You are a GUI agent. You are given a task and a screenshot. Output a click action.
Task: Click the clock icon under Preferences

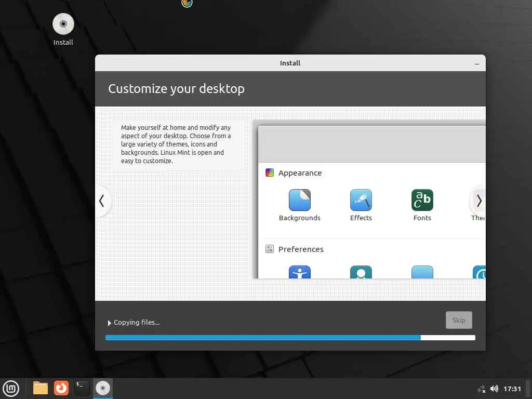click(479, 272)
